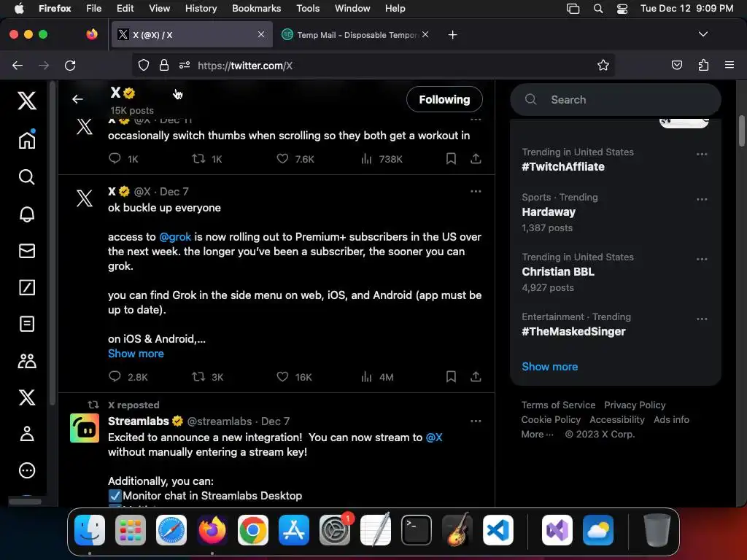Screen dimensions: 747x560
Task: Go to Home feed icon
Action: 27,139
